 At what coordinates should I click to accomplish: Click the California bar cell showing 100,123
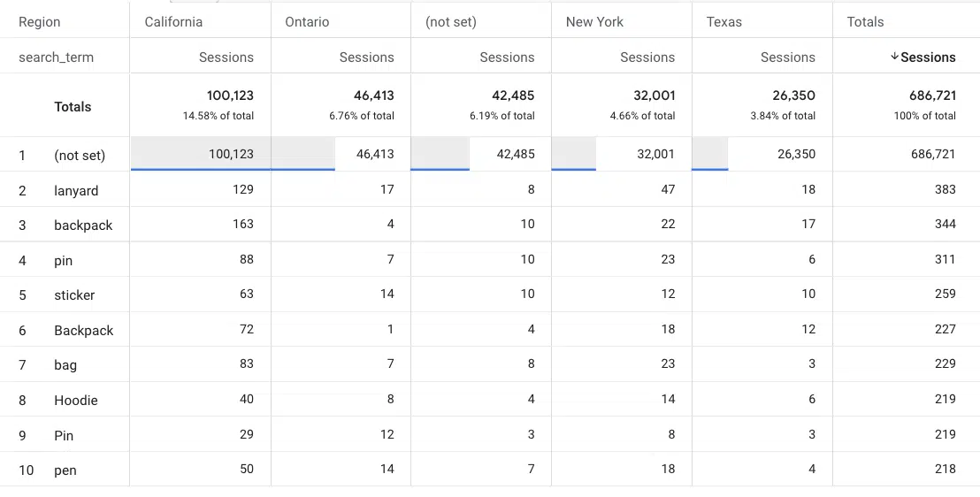click(x=201, y=154)
